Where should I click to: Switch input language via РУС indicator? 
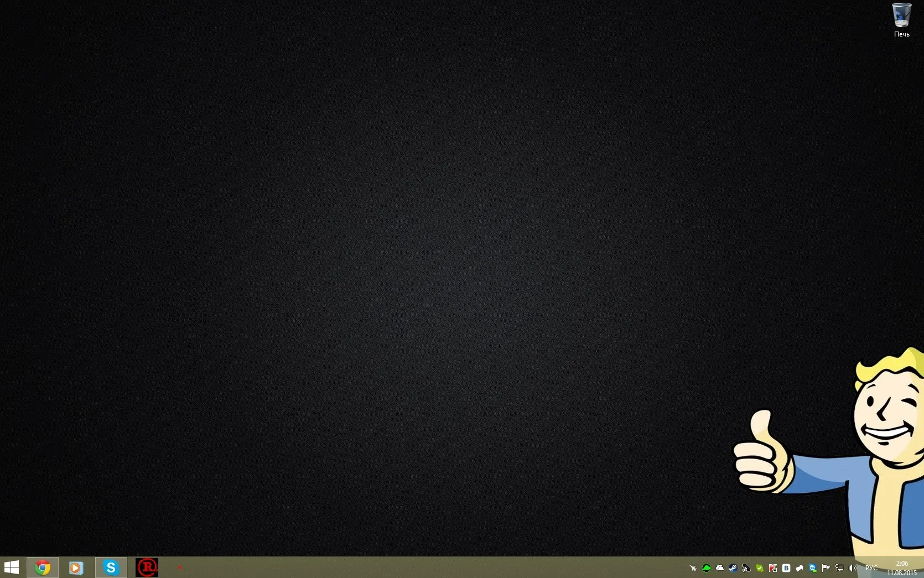871,568
